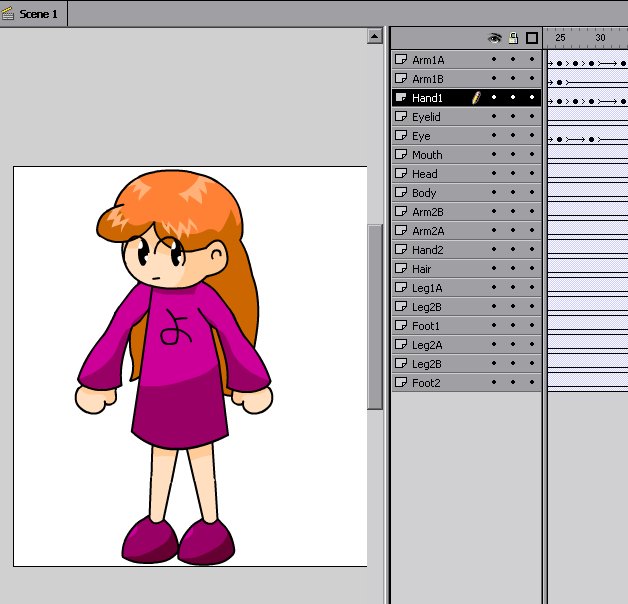Click the stage scrollbar up arrow
This screenshot has height=604, width=628.
tap(375, 36)
